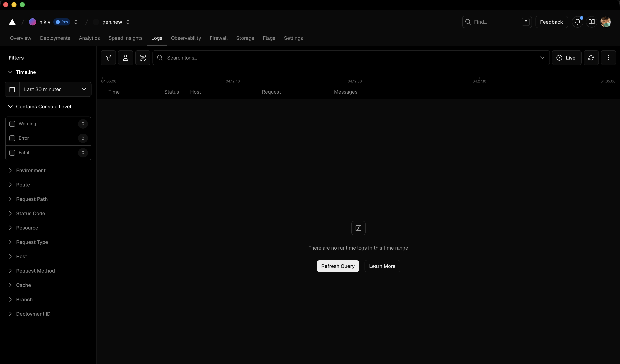Open the three-dot more options menu
This screenshot has width=620, height=364.
pyautogui.click(x=609, y=58)
